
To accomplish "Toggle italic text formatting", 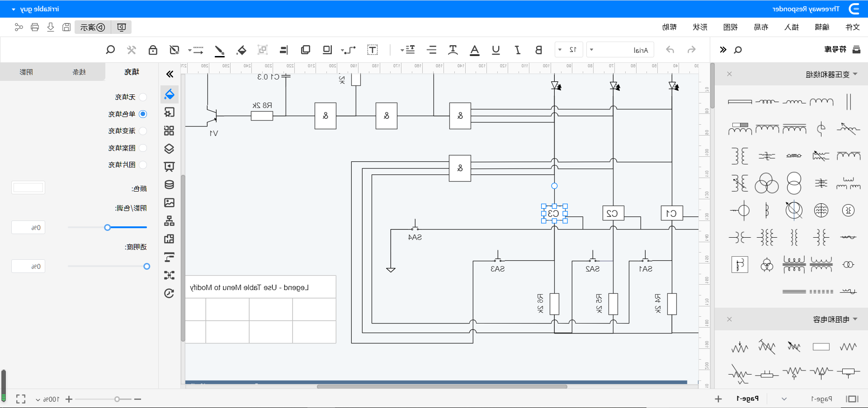I will tap(518, 50).
